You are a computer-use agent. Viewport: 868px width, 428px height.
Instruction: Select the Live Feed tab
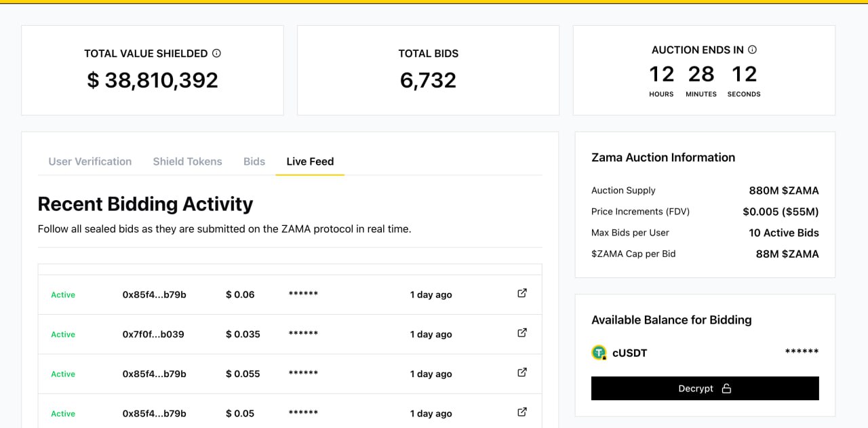click(x=310, y=161)
